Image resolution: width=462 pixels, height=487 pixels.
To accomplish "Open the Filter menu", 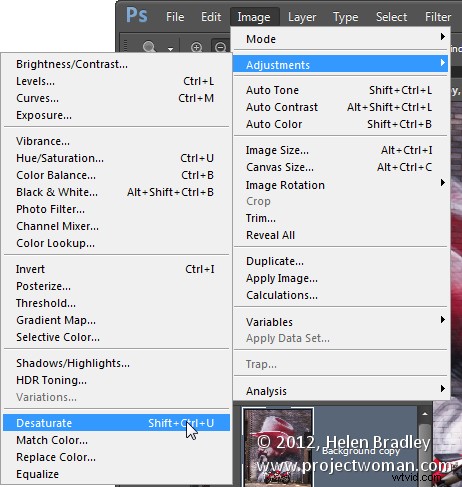I will (438, 17).
